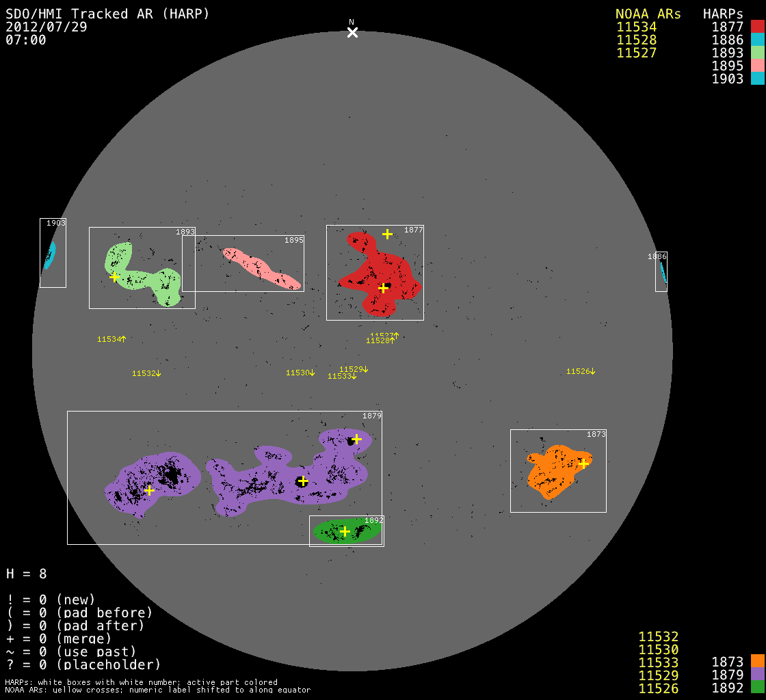This screenshot has height=700, width=766.
Task: Click the yellow cross inside orange region
Action: point(583,463)
